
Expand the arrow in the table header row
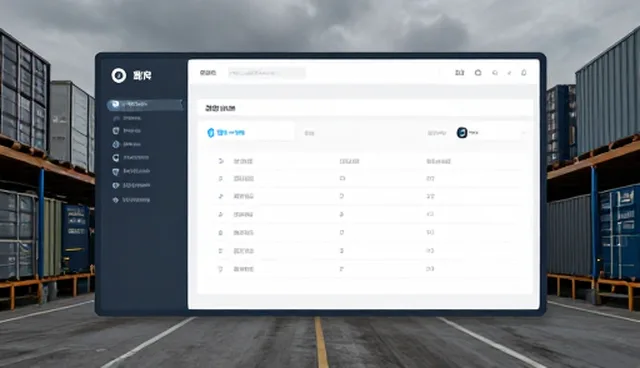point(221,161)
